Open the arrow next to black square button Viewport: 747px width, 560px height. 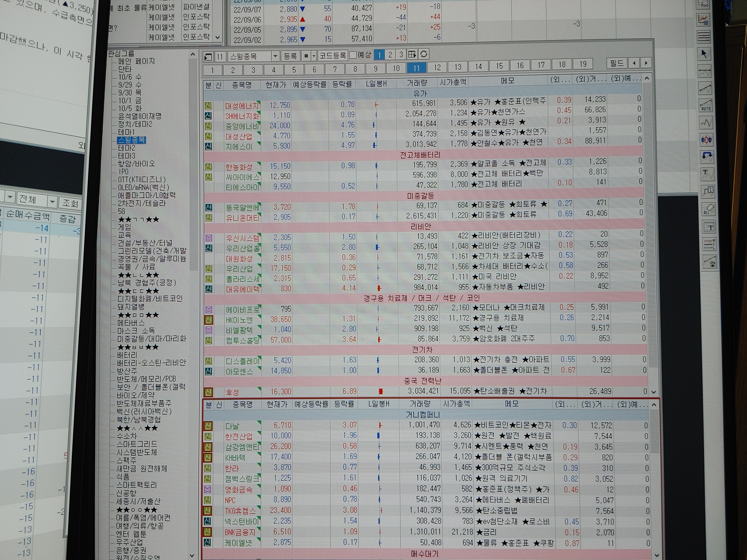313,56
